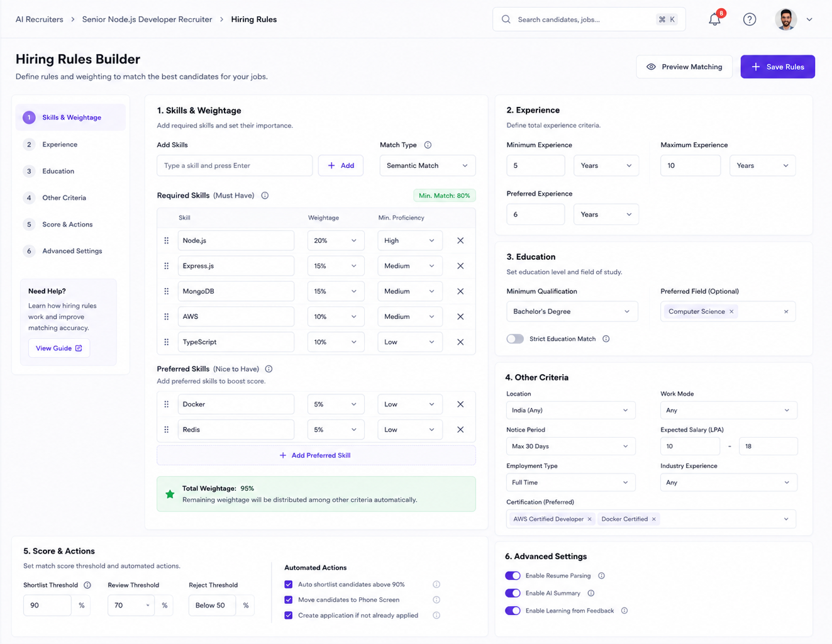This screenshot has width=832, height=644.
Task: Grab the drag handle for MongoDB
Action: [x=167, y=291]
